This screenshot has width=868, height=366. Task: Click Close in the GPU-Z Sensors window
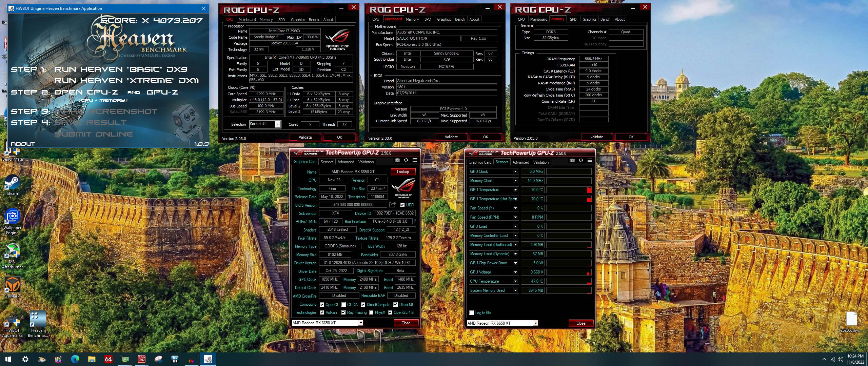pos(581,323)
